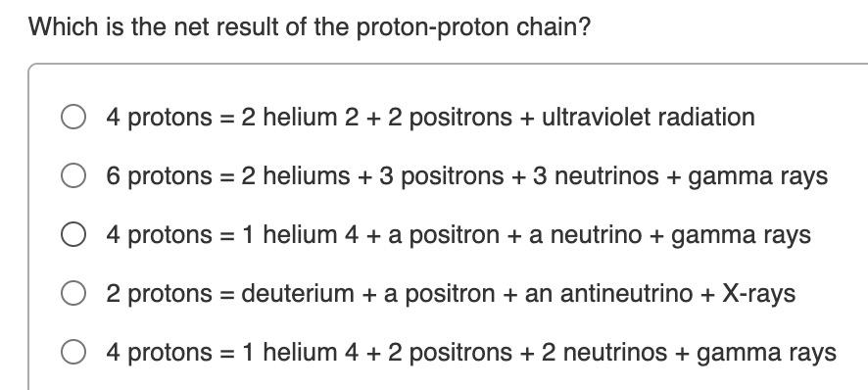868x390 pixels.
Task: Select the radio button for ultraviolet radiation answer
Action: pyautogui.click(x=73, y=117)
